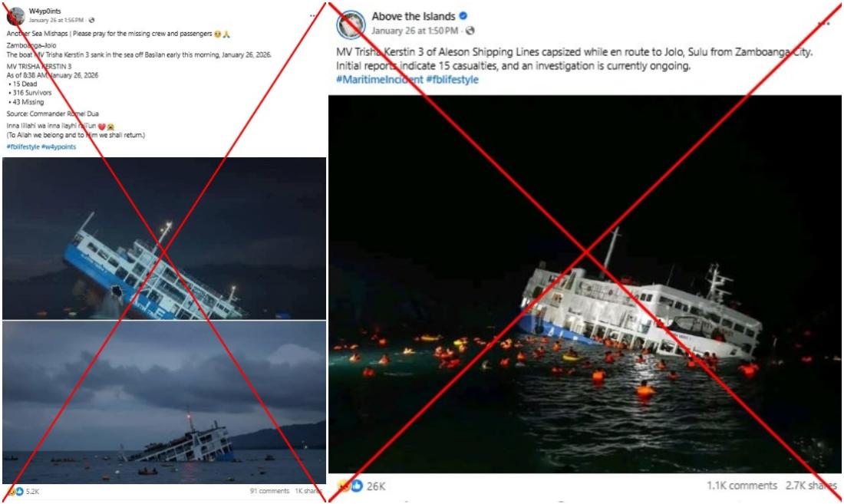Click the public globe icon on W4yp0ints post
844x504 pixels.
[x=91, y=21]
